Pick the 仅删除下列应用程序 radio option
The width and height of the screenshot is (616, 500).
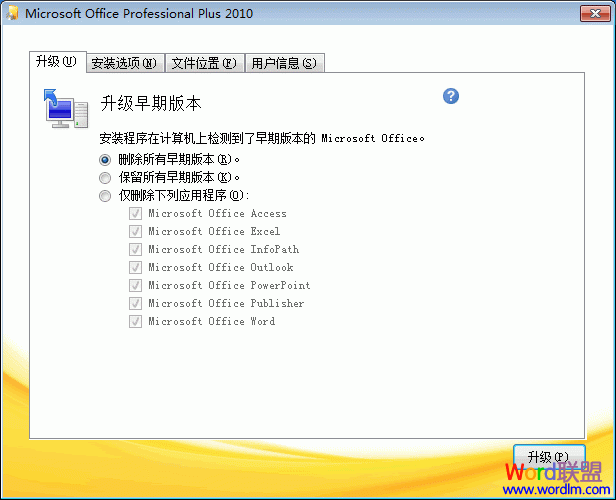tap(106, 196)
